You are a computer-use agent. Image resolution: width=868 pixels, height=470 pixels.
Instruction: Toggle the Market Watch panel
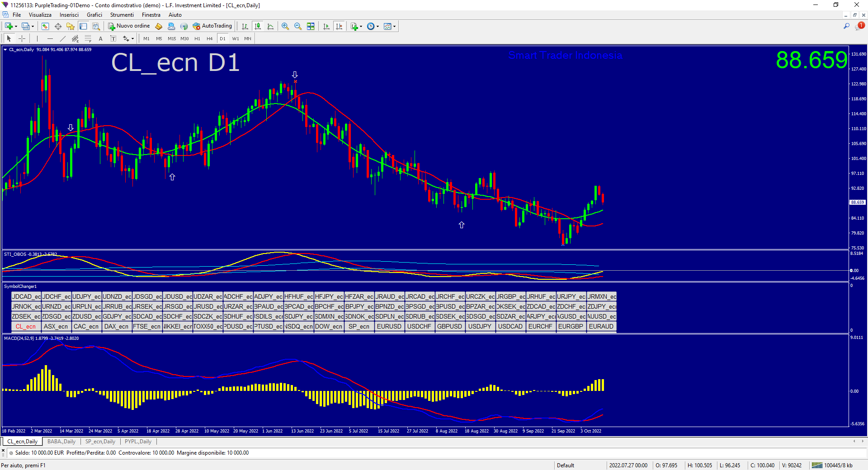45,26
